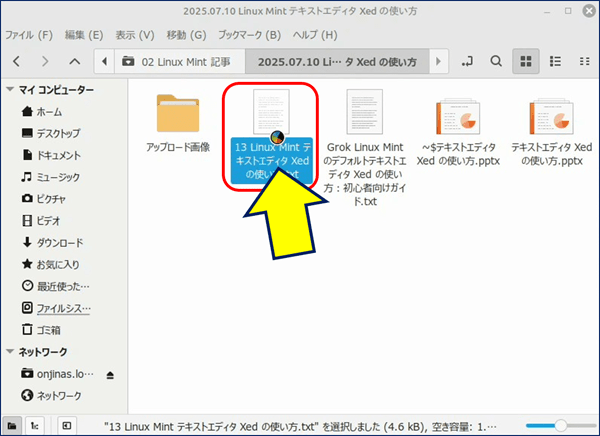The image size is (600, 436).
Task: Open ゴミ箱 in the sidebar
Action: point(41,330)
